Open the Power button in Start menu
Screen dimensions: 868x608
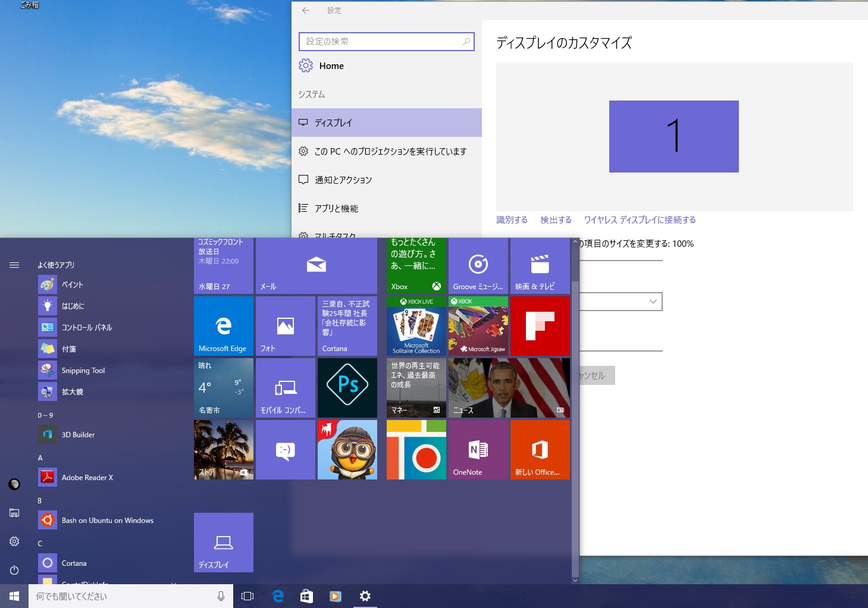point(14,570)
